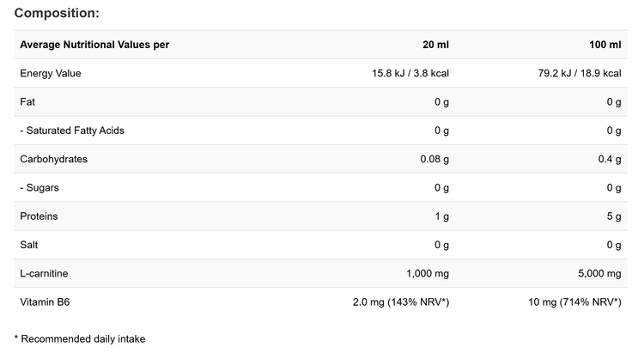Click the Proteins row label

(x=39, y=216)
